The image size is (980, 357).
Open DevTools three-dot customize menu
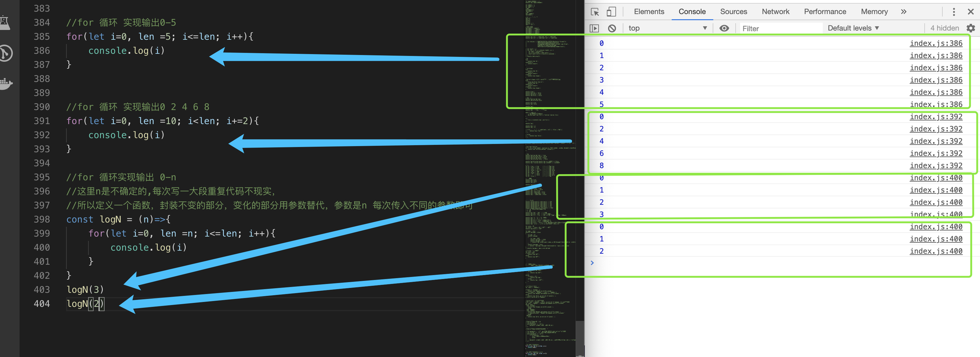953,12
